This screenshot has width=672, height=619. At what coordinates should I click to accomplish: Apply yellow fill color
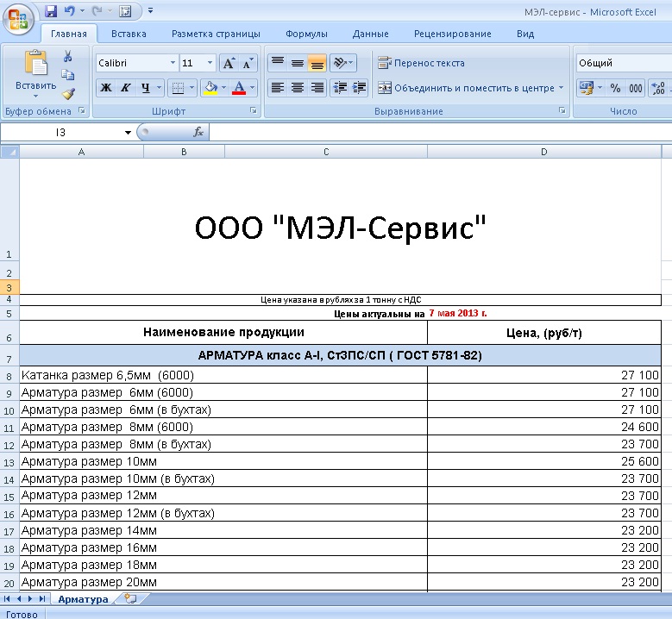tap(210, 88)
